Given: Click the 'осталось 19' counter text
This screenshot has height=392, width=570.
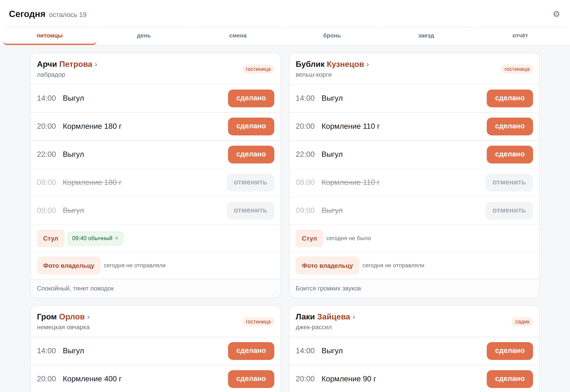Looking at the screenshot, I should [x=68, y=15].
